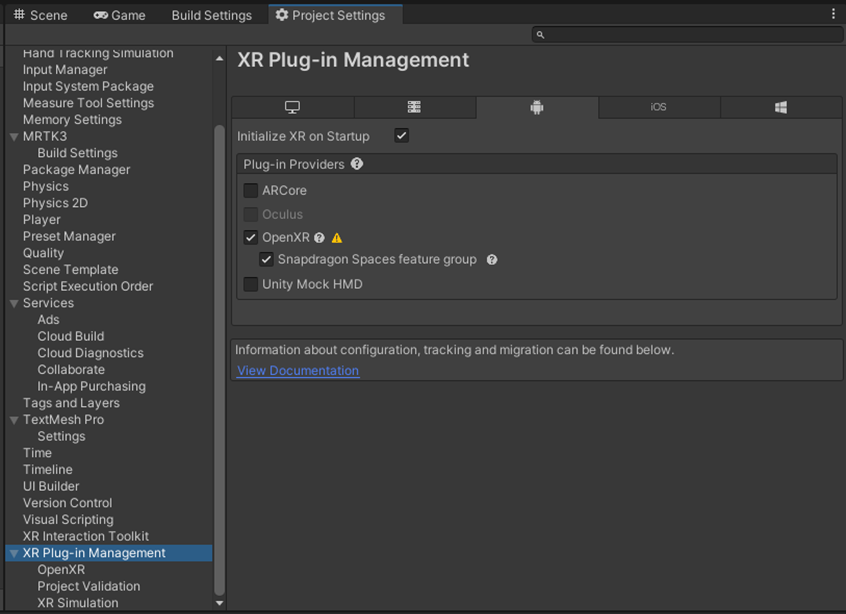
Task: Open UI Builder settings
Action: 51,487
